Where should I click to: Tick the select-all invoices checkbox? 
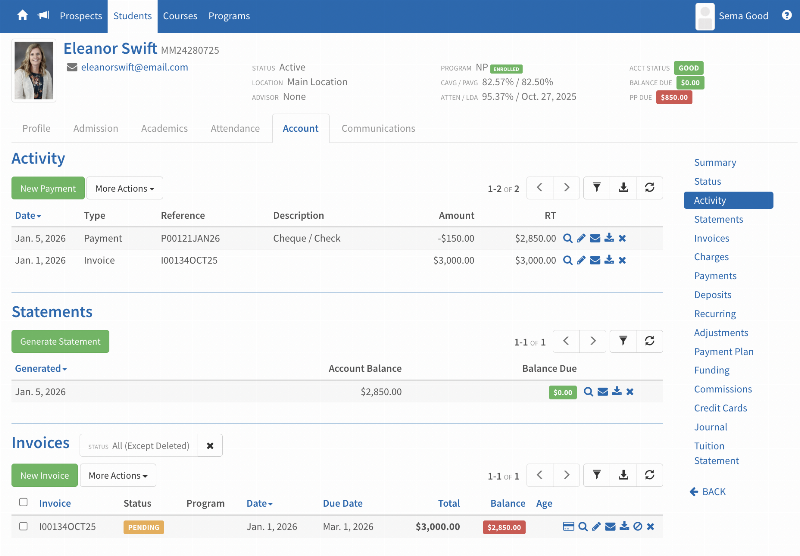coord(23,503)
